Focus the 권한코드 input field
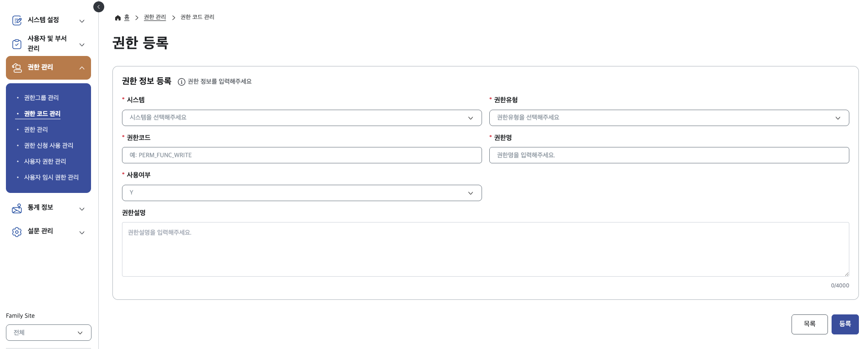This screenshot has width=868, height=349. point(301,155)
